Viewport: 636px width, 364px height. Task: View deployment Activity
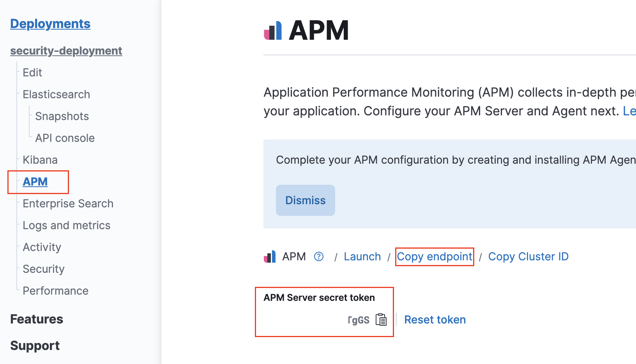point(41,247)
